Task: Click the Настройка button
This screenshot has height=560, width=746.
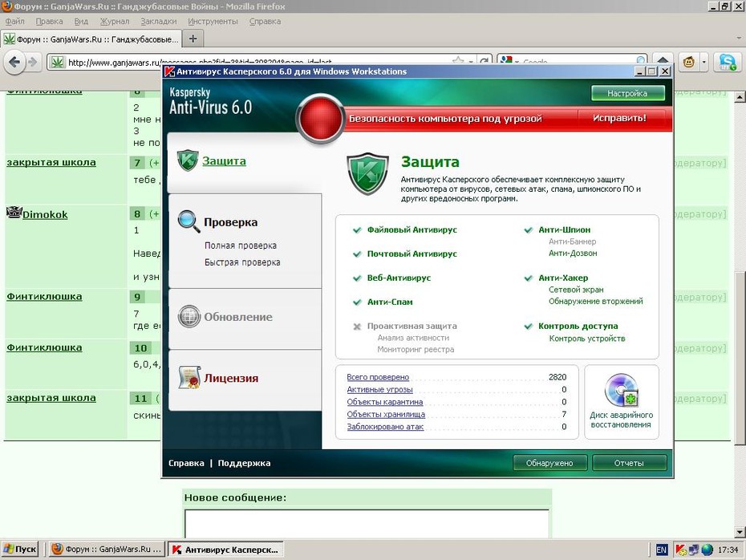Action: click(627, 93)
